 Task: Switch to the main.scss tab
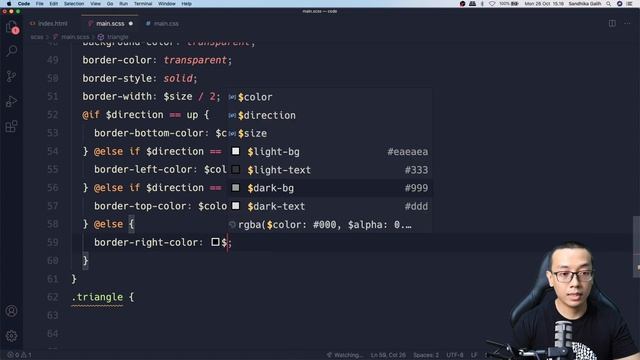click(110, 24)
